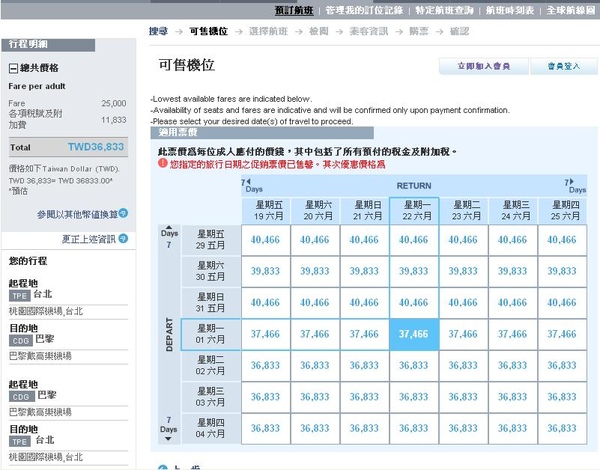Select return date column 星期六 20 六月
This screenshot has height=470, width=600.
[315, 211]
